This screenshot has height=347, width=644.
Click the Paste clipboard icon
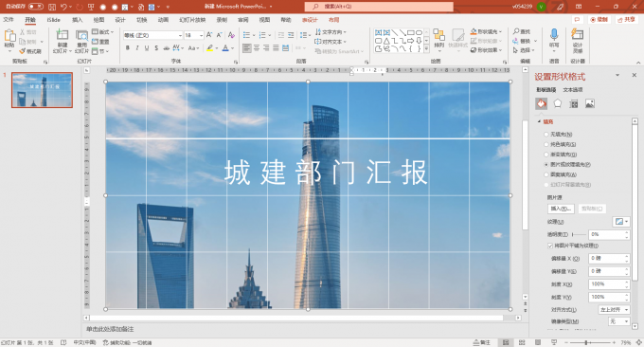pos(9,36)
